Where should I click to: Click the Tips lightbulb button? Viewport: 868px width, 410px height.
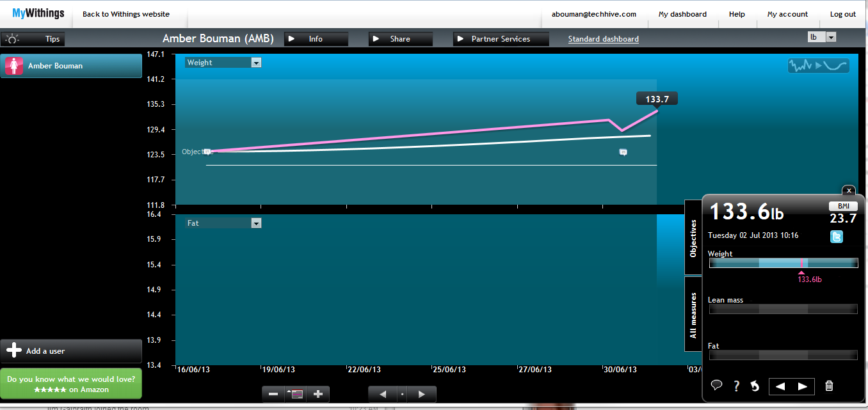click(x=33, y=39)
